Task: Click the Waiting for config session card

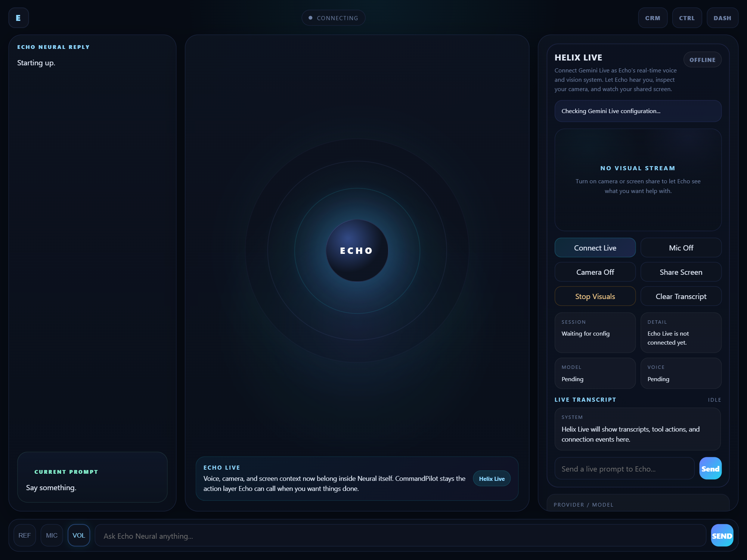Action: pos(595,332)
